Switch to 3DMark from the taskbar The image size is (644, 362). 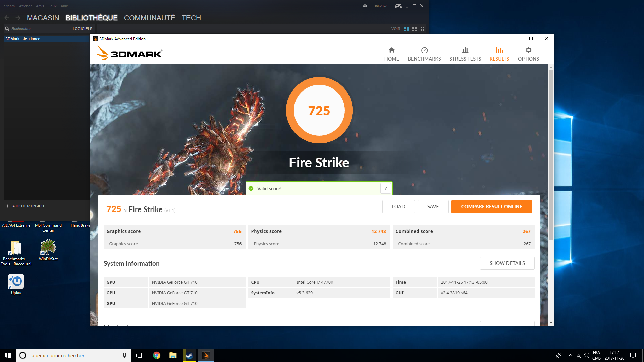pyautogui.click(x=206, y=355)
